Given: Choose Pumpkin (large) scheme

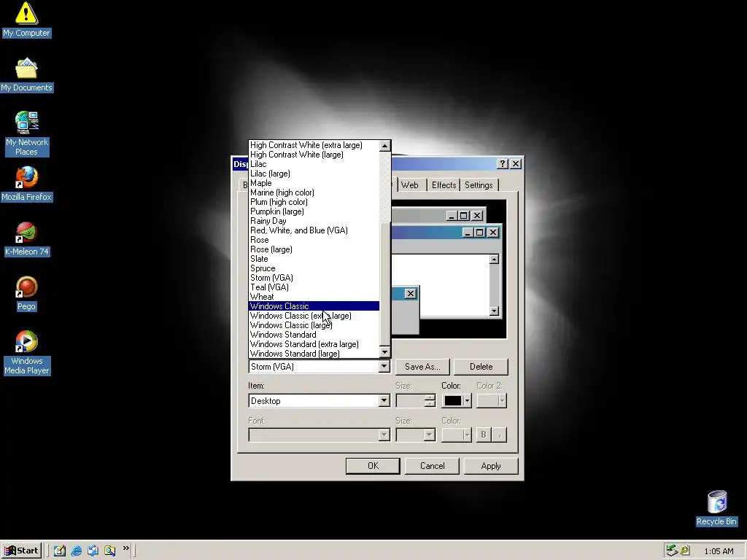Looking at the screenshot, I should point(314,211).
